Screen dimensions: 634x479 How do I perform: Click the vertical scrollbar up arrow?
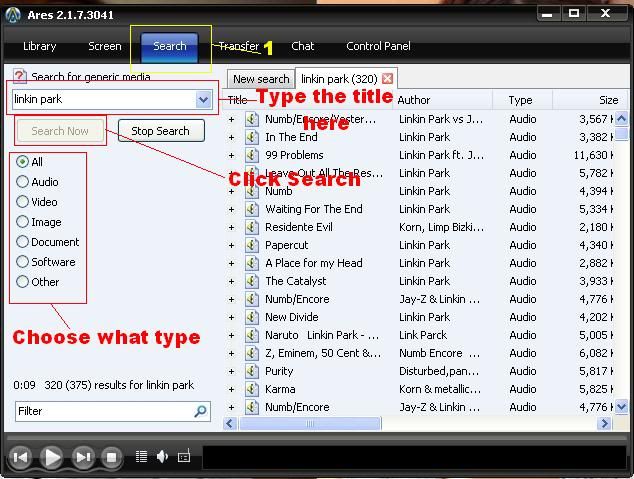621,119
